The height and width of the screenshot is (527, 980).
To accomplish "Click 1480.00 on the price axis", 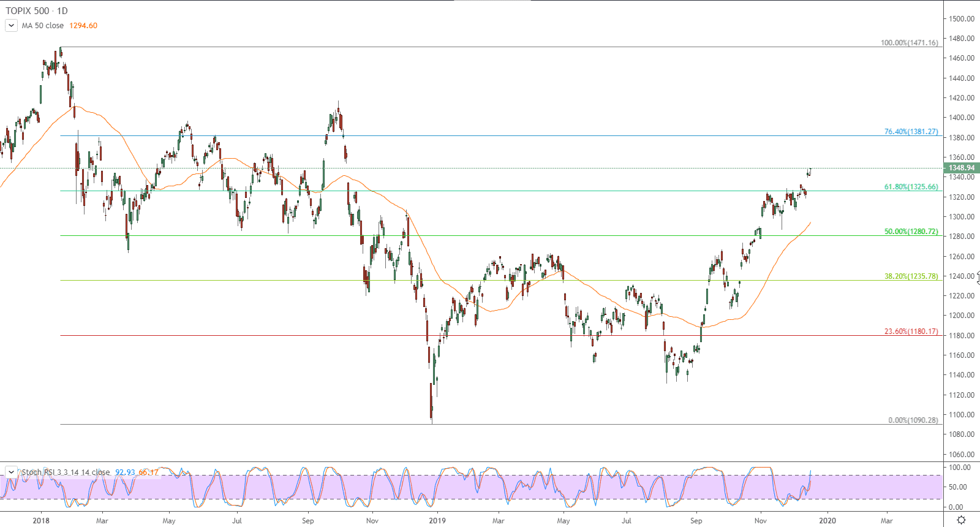I will click(x=962, y=39).
